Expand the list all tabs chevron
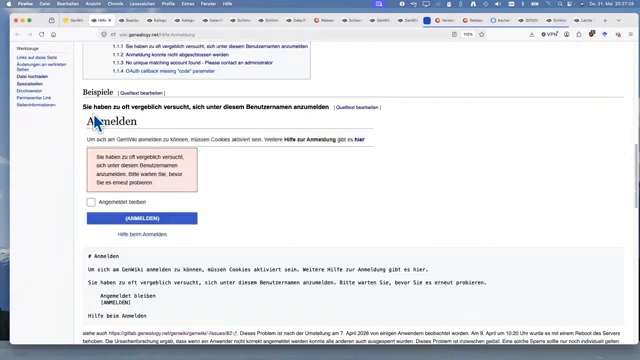 (x=618, y=20)
